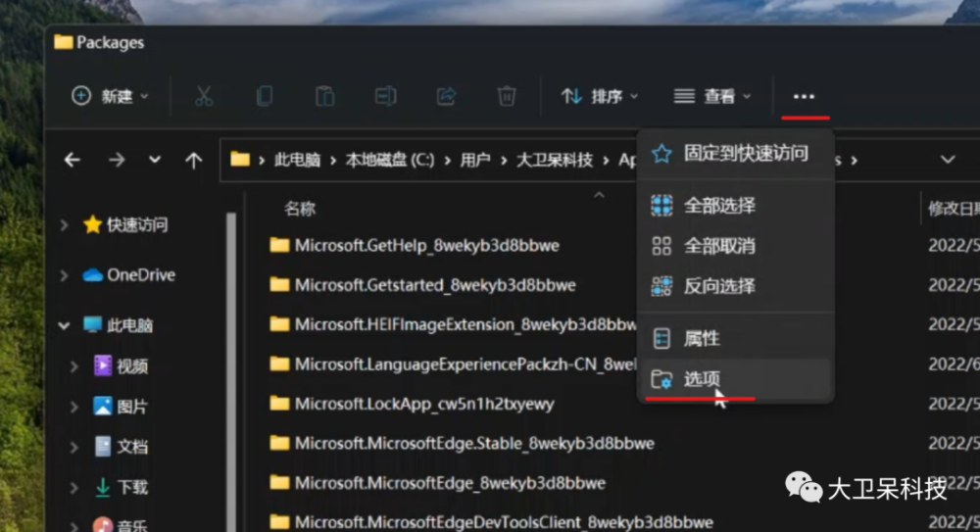Screen dimensions: 980x532
Task: Click the Copy icon in toolbar
Action: [265, 96]
